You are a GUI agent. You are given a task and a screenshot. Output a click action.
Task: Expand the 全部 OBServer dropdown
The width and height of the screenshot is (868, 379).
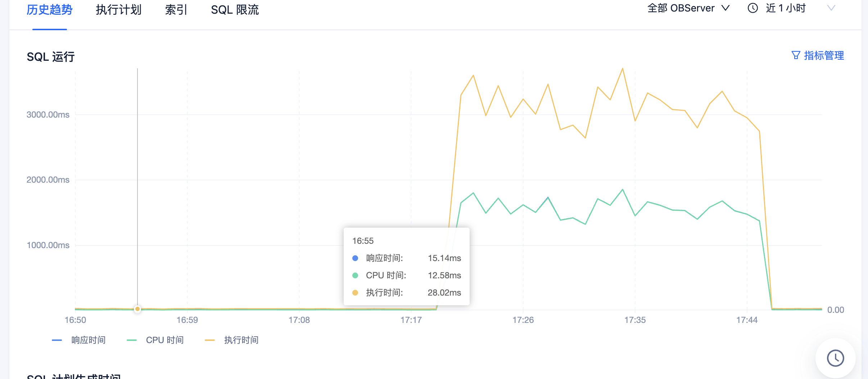pos(688,8)
